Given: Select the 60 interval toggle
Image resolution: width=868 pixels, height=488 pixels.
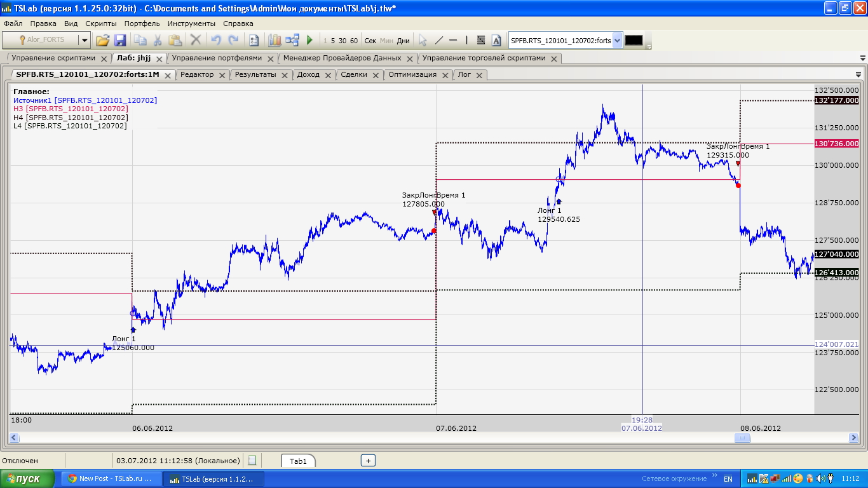Looking at the screenshot, I should point(354,41).
